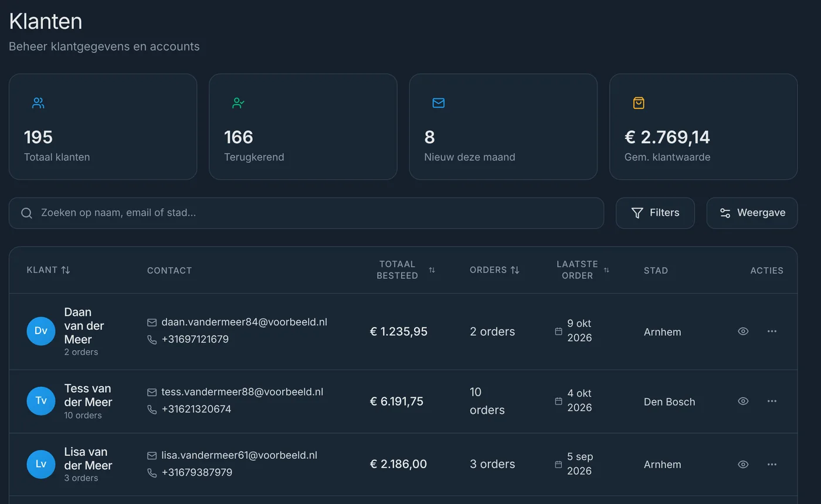This screenshot has width=821, height=504.
Task: Click the users icon in Totaal klanten card
Action: (x=38, y=103)
